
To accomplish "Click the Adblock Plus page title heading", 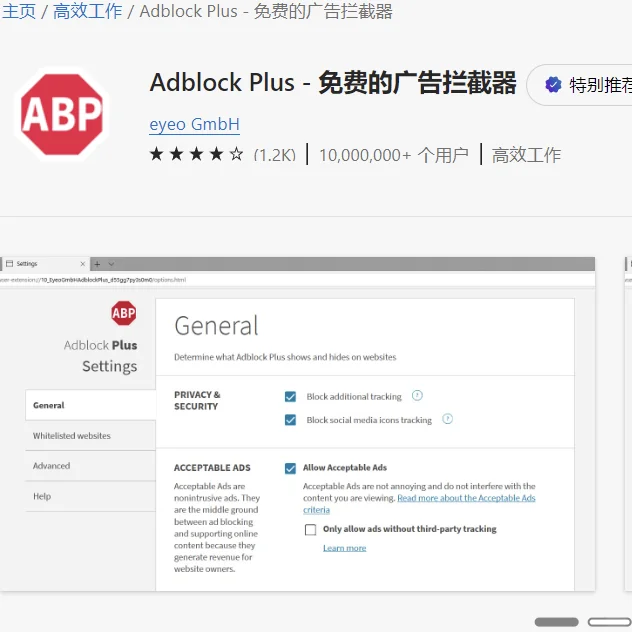I will tap(333, 83).
